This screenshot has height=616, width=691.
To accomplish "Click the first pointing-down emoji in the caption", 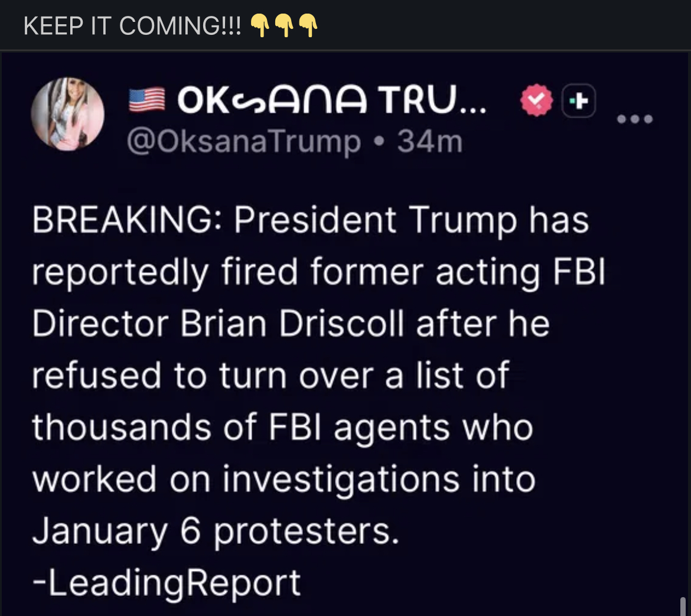I will (260, 25).
